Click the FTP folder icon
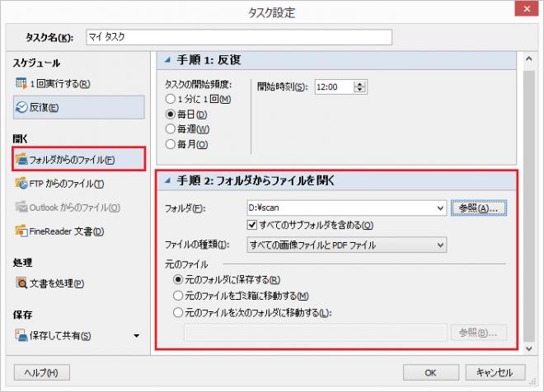The image size is (544, 392). click(x=21, y=183)
